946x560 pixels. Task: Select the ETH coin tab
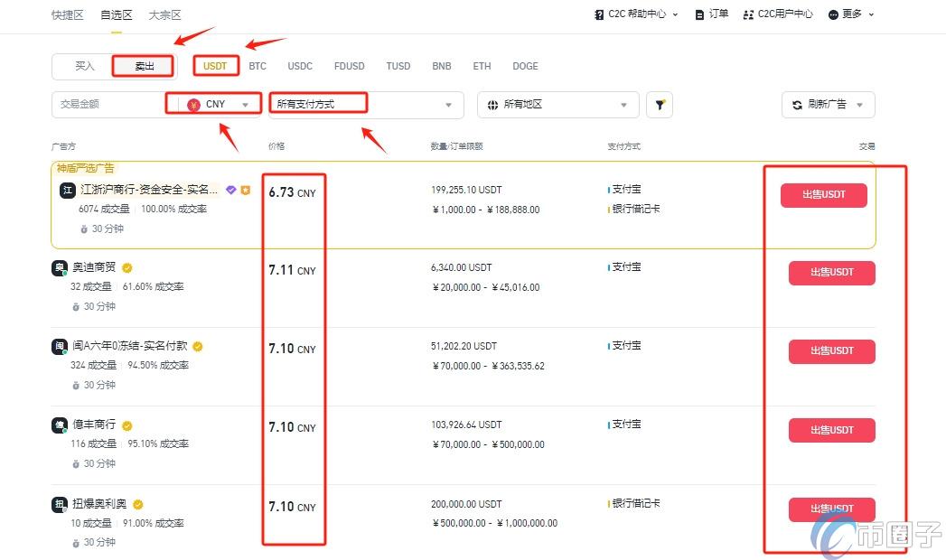tap(482, 66)
